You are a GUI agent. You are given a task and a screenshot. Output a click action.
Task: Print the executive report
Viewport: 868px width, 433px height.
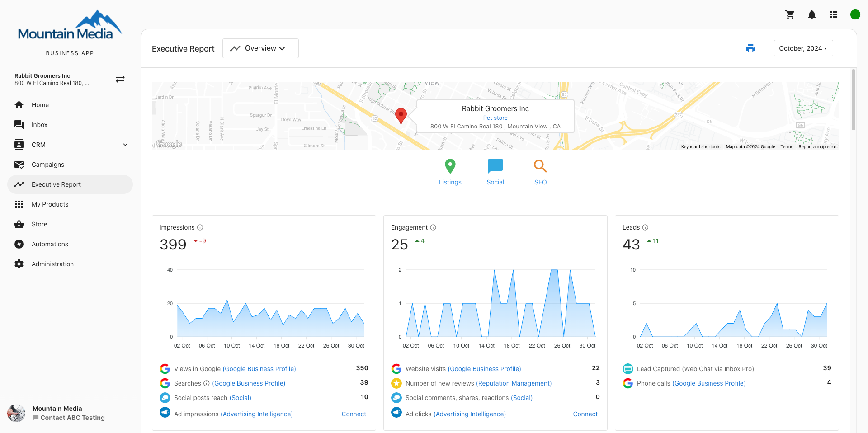750,48
